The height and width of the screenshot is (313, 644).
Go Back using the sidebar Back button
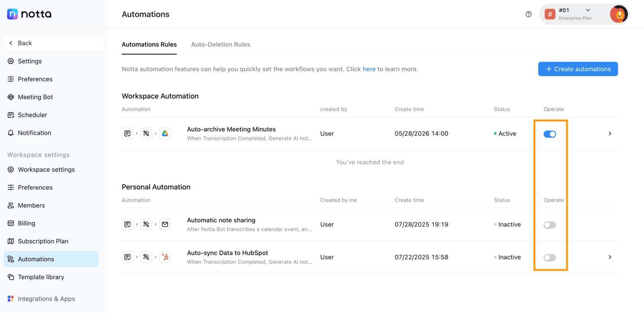click(x=54, y=43)
